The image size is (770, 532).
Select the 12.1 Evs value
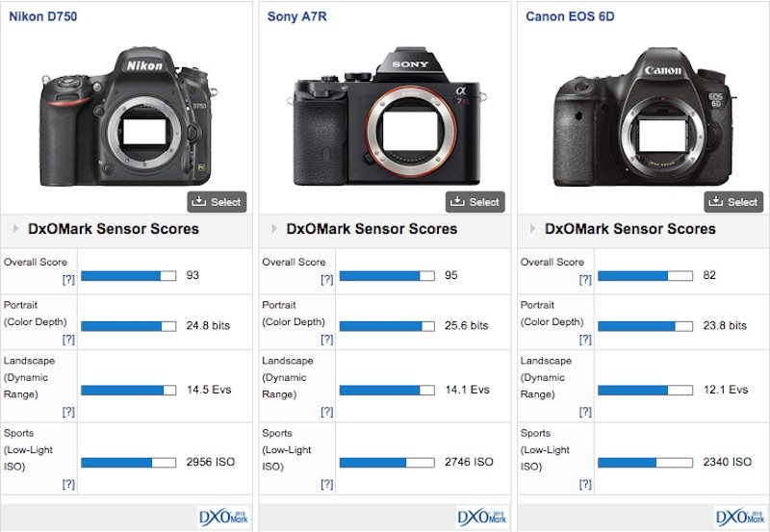726,390
